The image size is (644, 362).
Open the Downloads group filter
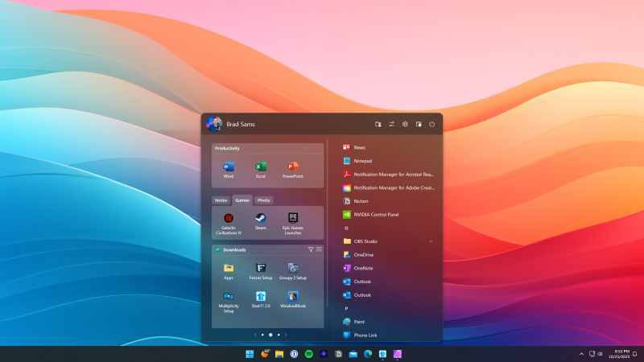pyautogui.click(x=311, y=249)
